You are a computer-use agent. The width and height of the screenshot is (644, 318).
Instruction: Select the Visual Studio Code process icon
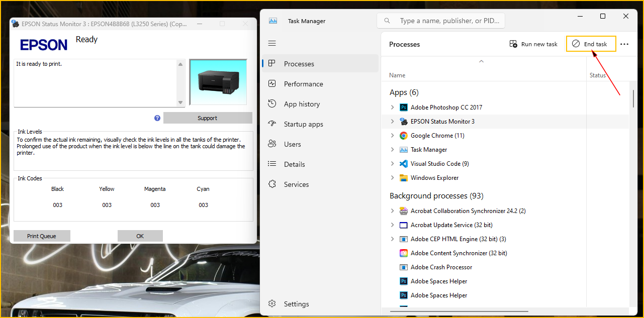[x=403, y=164]
